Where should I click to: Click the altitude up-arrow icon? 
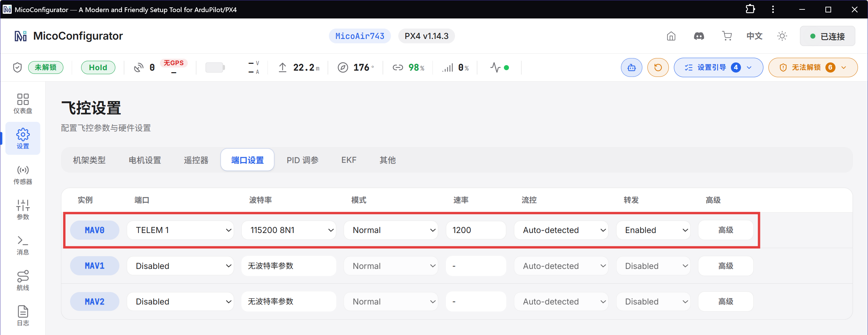282,67
